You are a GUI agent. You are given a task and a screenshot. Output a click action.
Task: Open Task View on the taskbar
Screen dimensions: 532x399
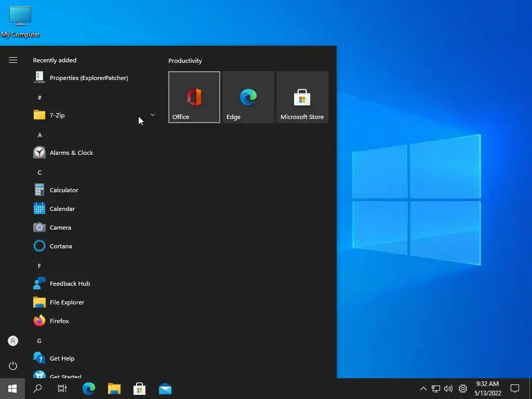click(x=62, y=389)
